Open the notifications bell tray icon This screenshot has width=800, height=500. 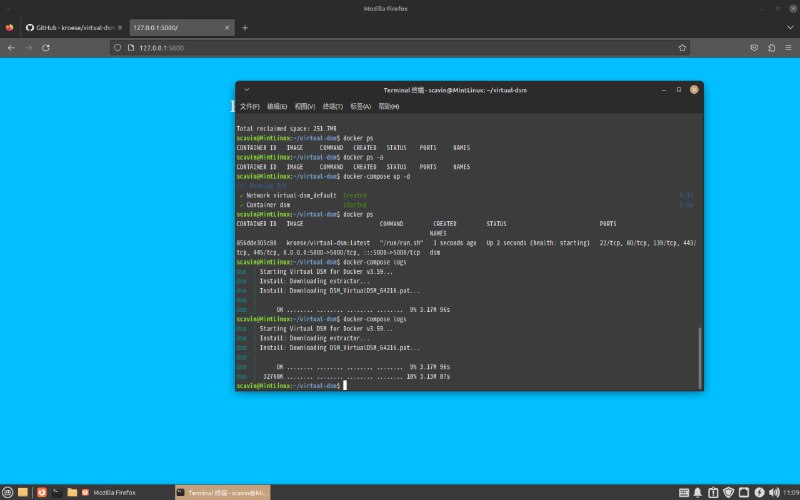(697, 493)
